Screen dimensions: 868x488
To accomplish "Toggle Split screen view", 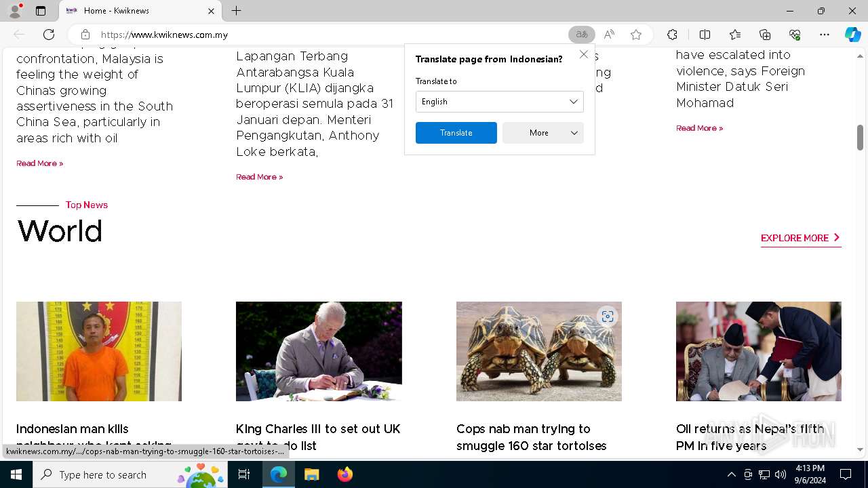I will tap(705, 35).
